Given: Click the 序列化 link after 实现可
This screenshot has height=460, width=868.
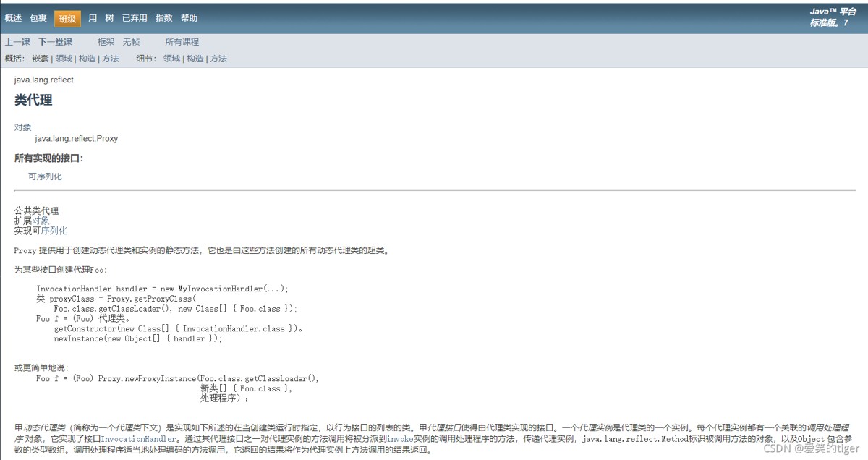Looking at the screenshot, I should (x=54, y=231).
